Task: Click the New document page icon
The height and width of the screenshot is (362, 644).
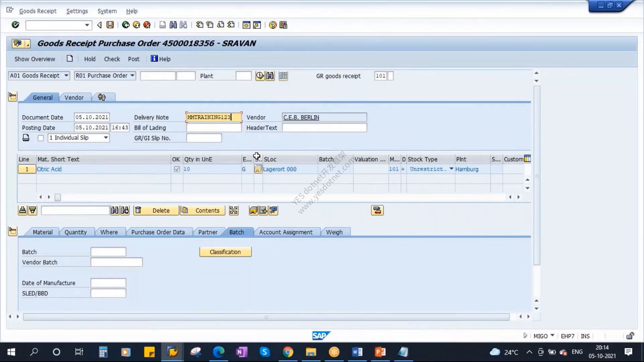Action: click(70, 59)
